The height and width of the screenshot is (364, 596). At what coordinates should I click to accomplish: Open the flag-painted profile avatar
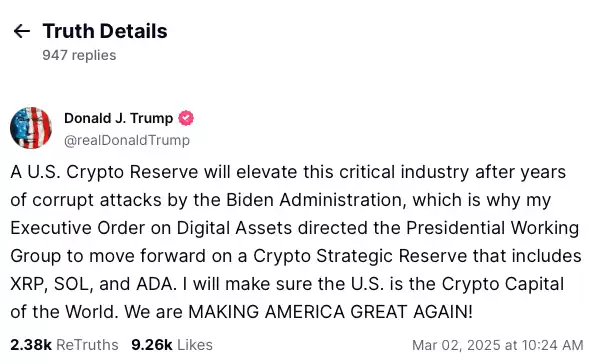point(31,128)
